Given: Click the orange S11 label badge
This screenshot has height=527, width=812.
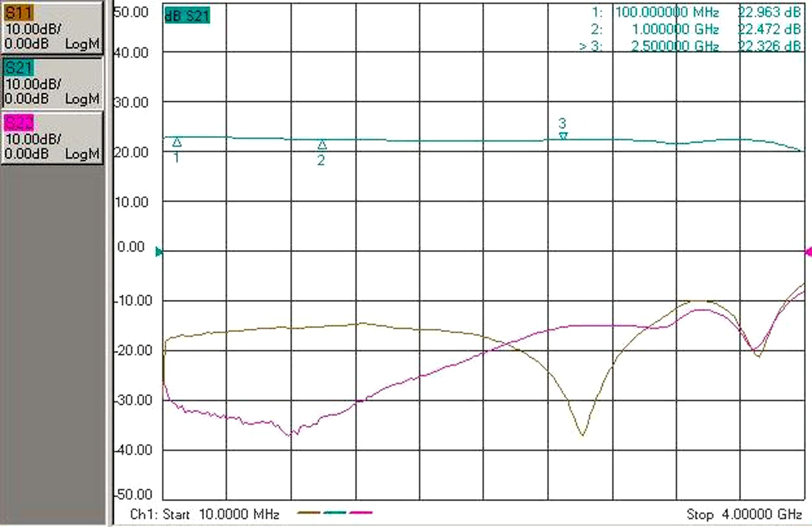Looking at the screenshot, I should click(18, 13).
